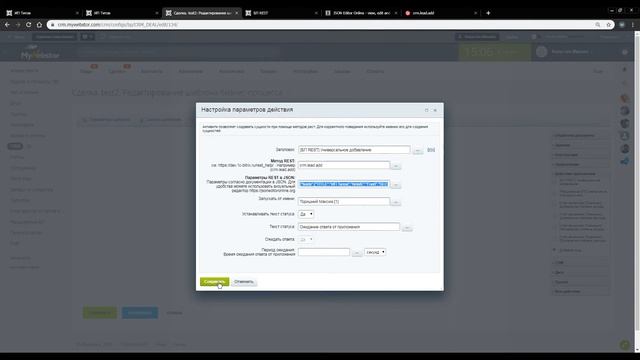Screen dimensions: 640x360
Task: Open value picker beside Период ожидания field
Action: (357, 253)
